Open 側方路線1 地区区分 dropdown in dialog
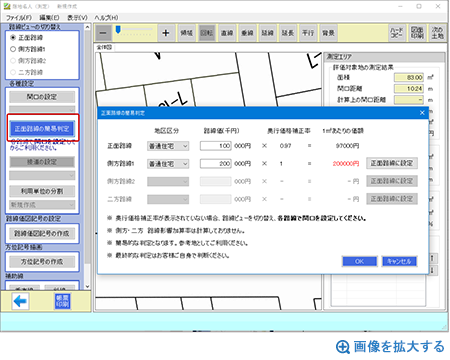The width and height of the screenshot is (450, 360). click(168, 164)
